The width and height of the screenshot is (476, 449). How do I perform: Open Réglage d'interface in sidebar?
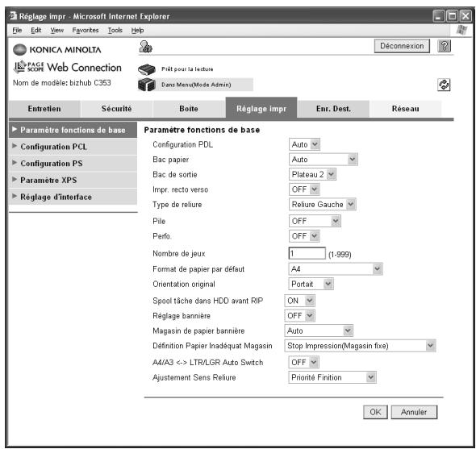73,197
